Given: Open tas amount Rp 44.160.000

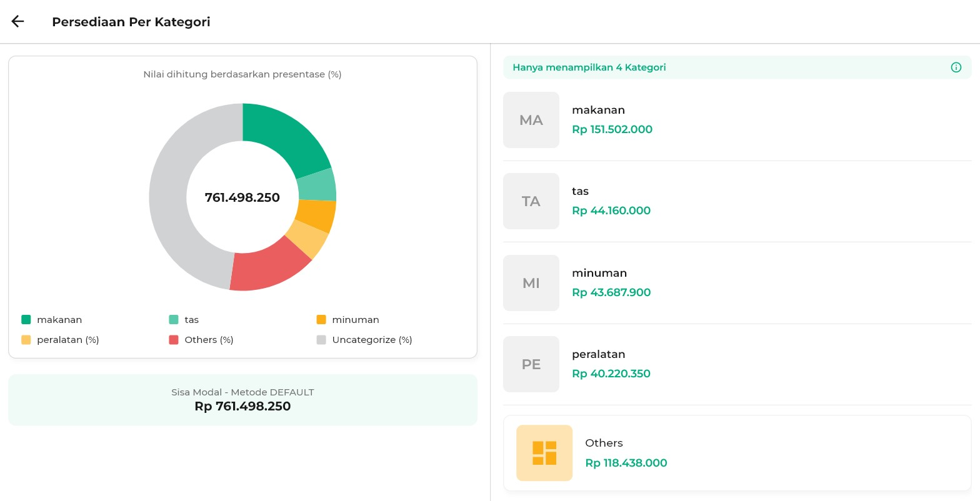Looking at the screenshot, I should 611,211.
